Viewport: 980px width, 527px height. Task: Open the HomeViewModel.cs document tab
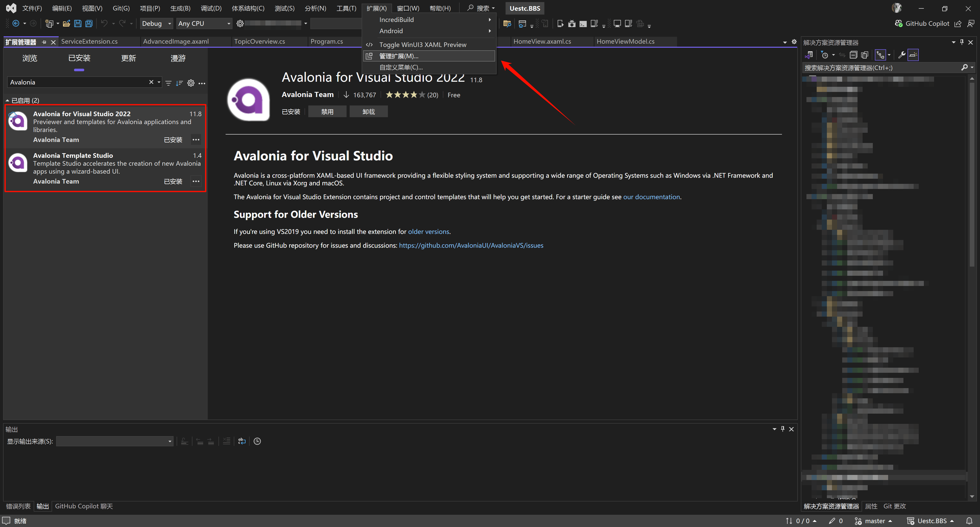pyautogui.click(x=626, y=41)
